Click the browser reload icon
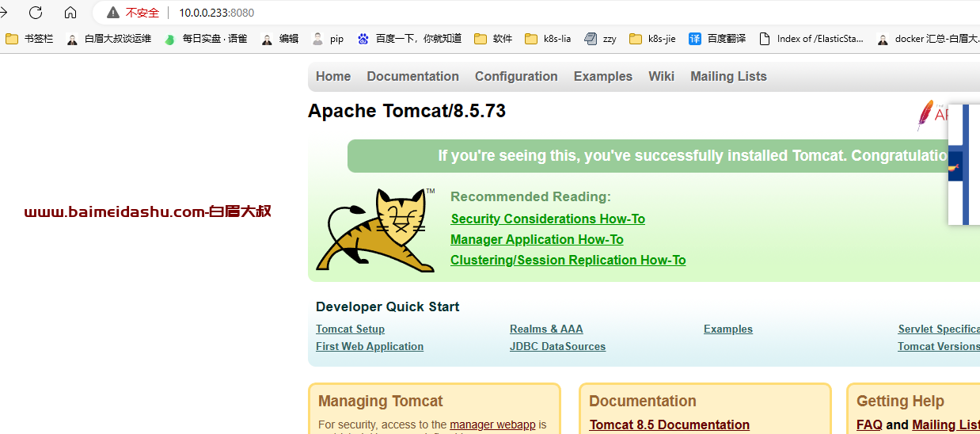The image size is (980, 434). click(x=36, y=13)
